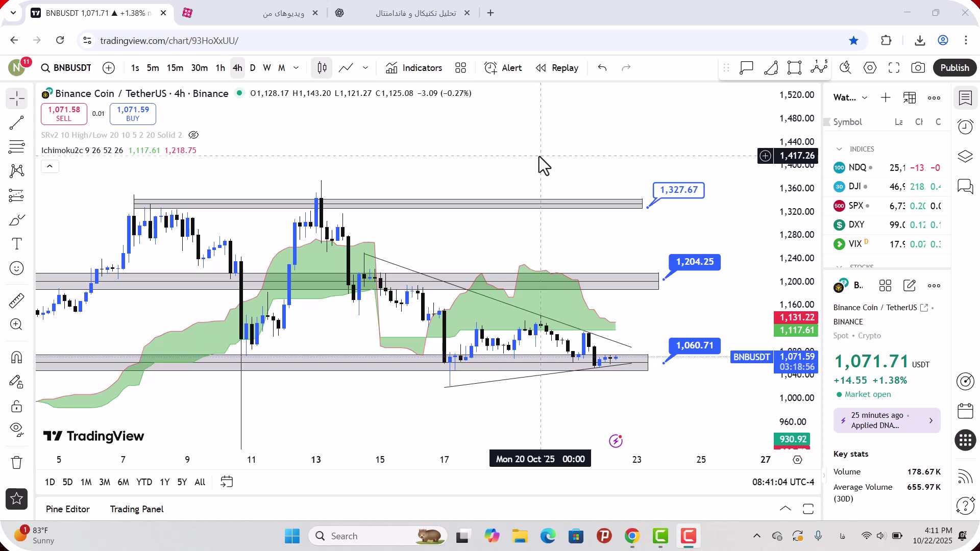Open the candlestick chart style menu
This screenshot has width=980, height=551.
[322, 68]
